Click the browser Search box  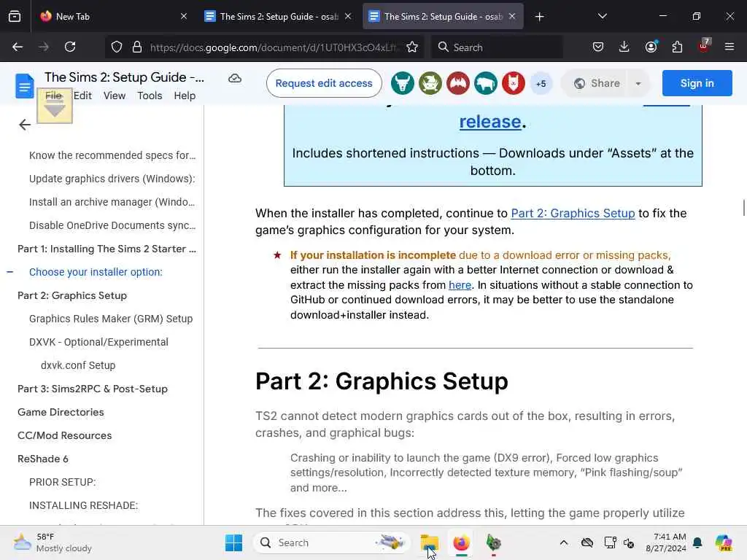pyautogui.click(x=497, y=47)
